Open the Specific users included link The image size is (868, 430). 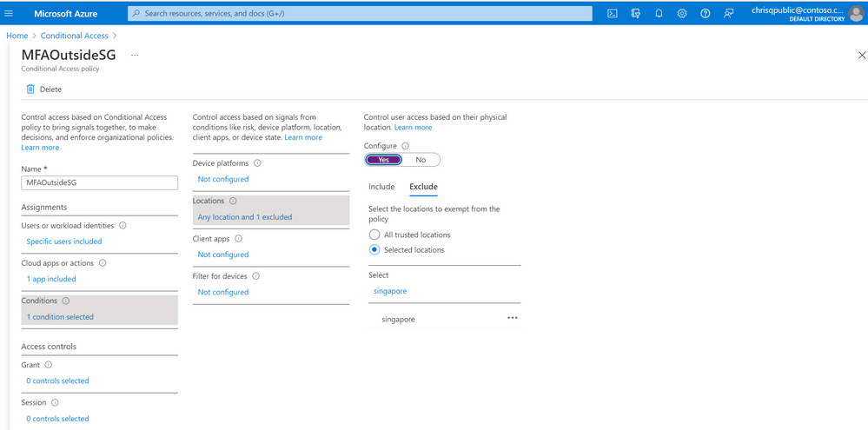tap(64, 241)
